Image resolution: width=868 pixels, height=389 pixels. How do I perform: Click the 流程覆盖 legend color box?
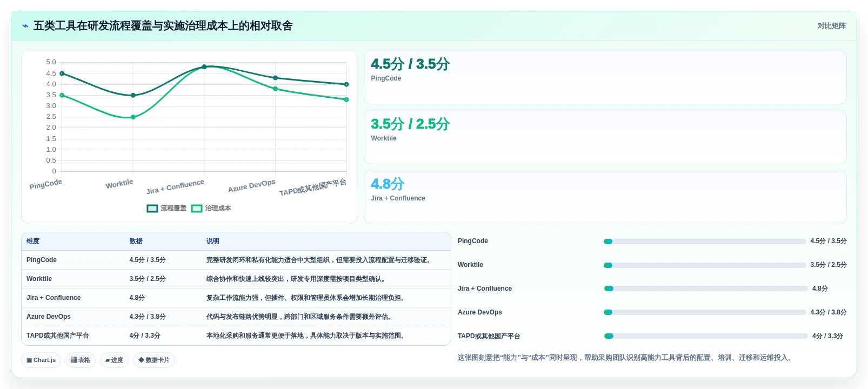152,209
